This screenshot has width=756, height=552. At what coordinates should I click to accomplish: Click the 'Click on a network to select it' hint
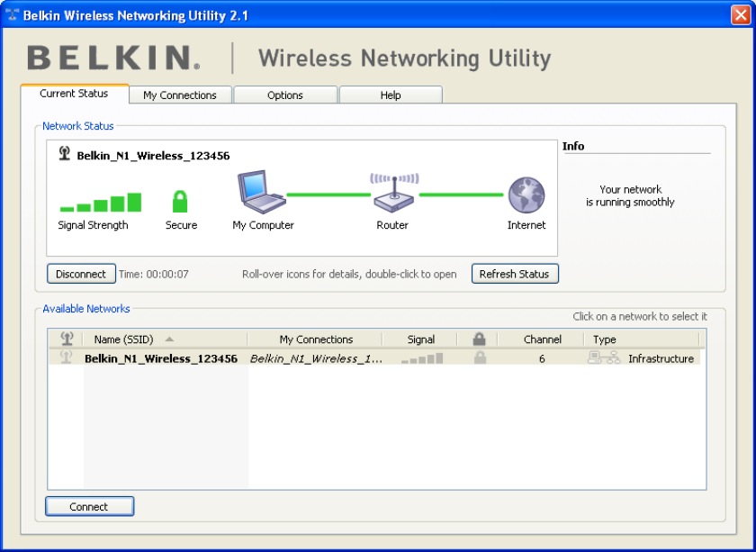(640, 317)
